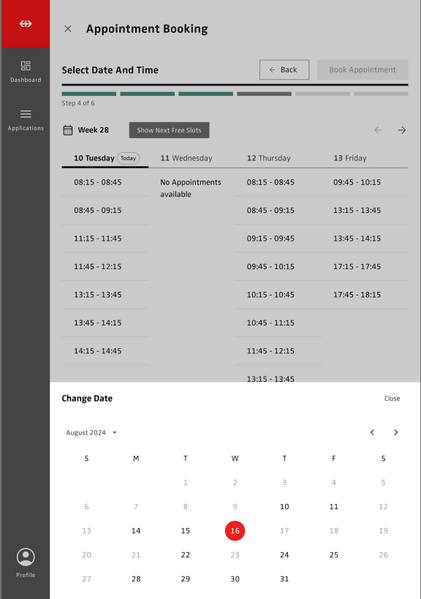Select the 10 Tuesday tab

click(x=105, y=158)
